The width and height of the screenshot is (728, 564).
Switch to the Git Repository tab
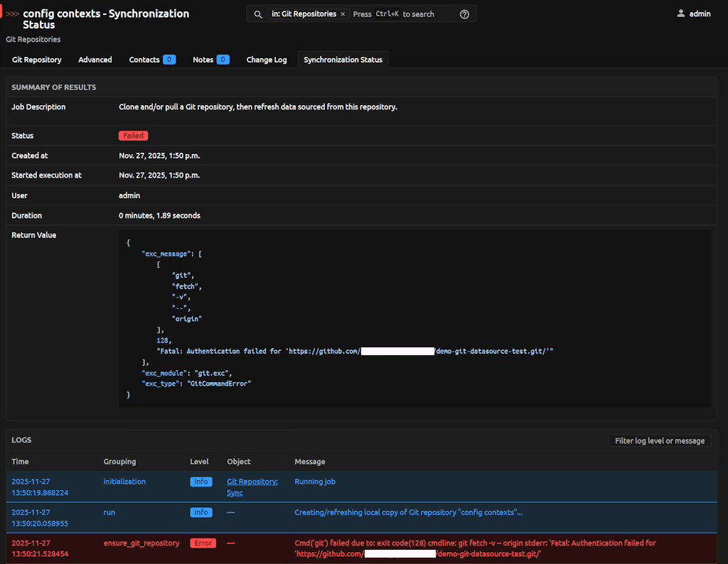[37, 60]
